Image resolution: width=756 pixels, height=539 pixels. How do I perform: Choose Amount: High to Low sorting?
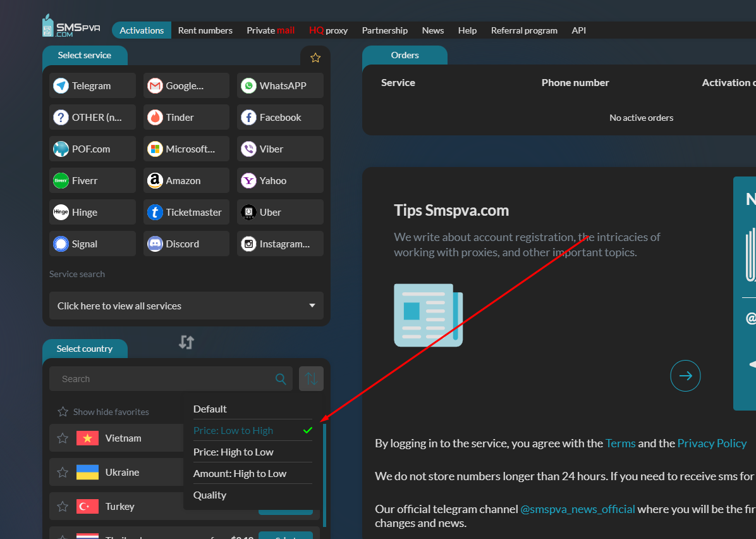pyautogui.click(x=253, y=473)
